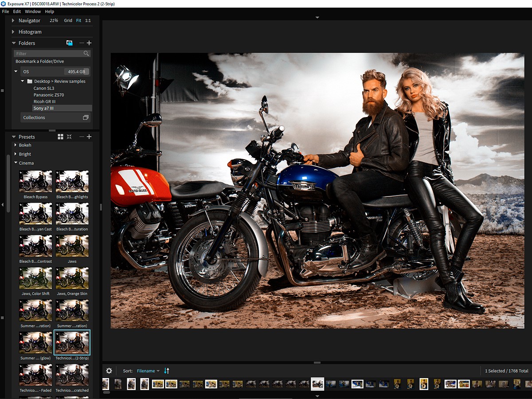Click collapse-all arrows icon in Presets header
Screen dimensions: 532x399
(x=69, y=137)
